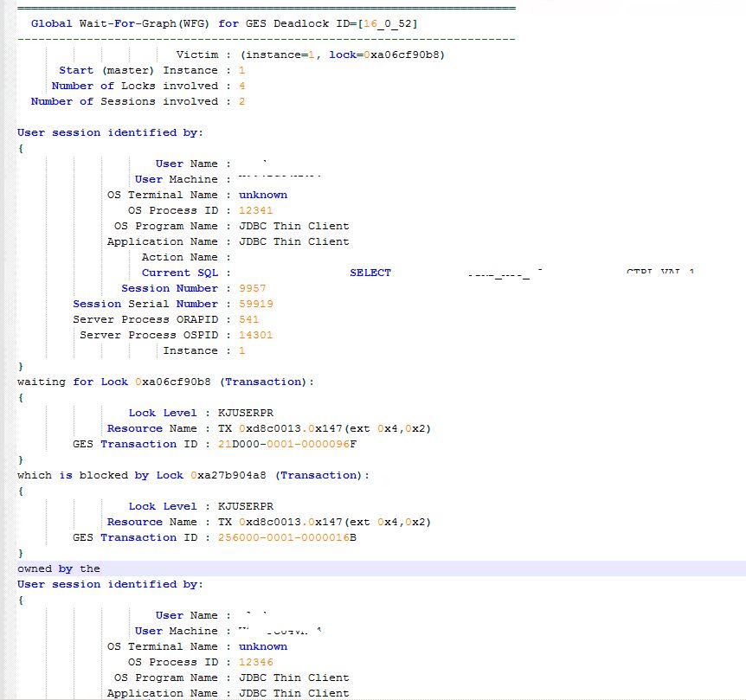The width and height of the screenshot is (746, 700).
Task: Click the Start (master) Instance line
Action: click(x=151, y=70)
